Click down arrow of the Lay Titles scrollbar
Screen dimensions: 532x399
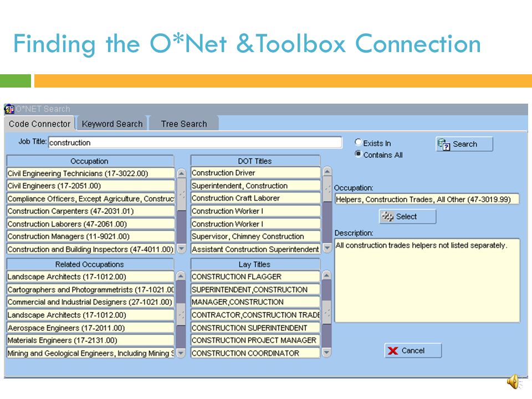(326, 353)
